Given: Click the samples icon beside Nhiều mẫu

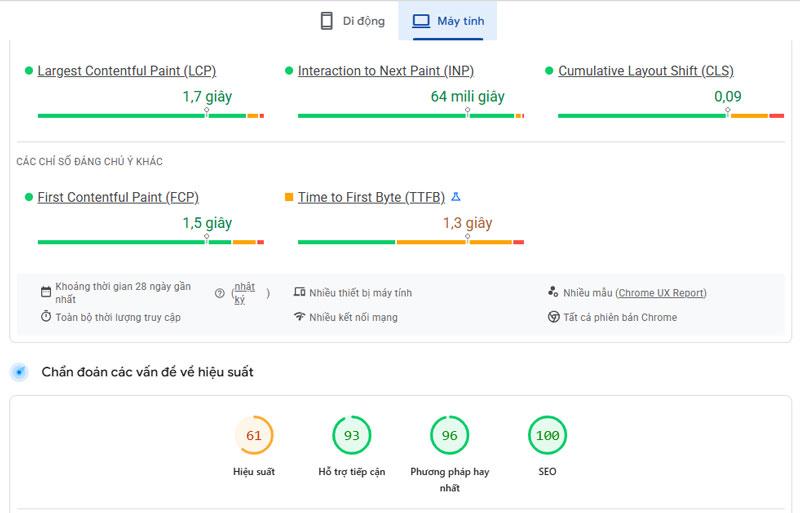Looking at the screenshot, I should tap(553, 292).
